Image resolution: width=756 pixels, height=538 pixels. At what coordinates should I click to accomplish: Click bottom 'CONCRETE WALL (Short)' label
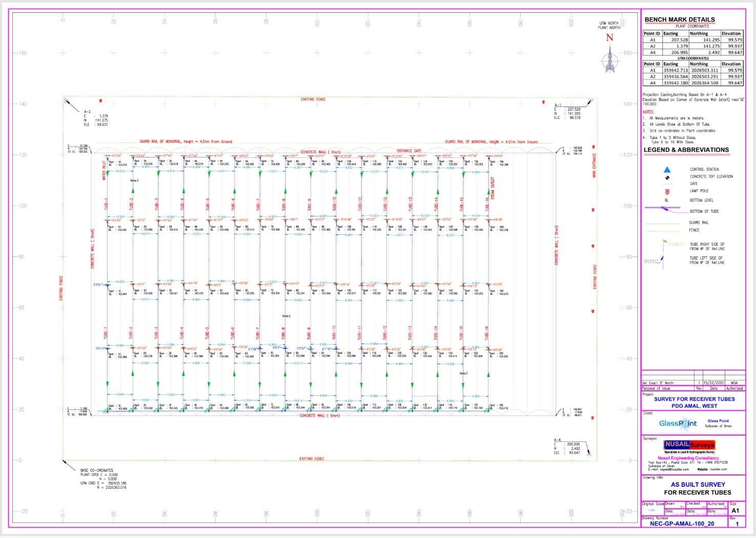tap(320, 415)
